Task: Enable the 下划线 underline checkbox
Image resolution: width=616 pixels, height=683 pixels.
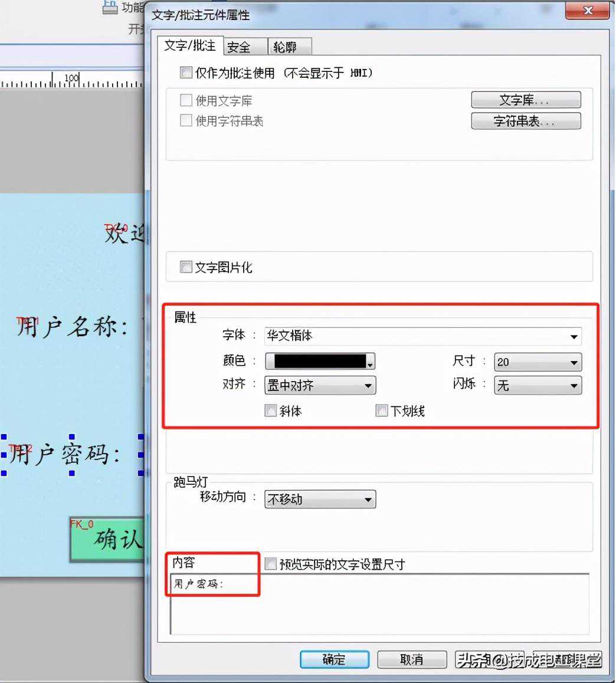Action: 382,411
